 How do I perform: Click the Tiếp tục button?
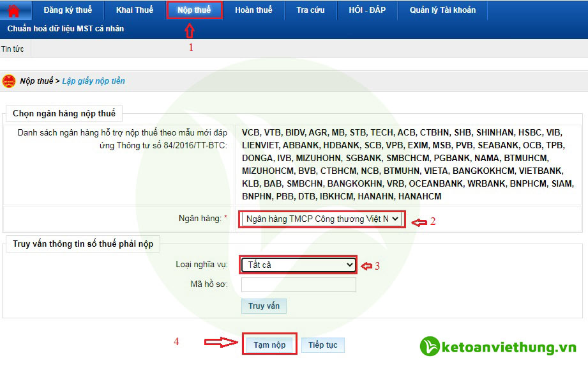[x=323, y=345]
